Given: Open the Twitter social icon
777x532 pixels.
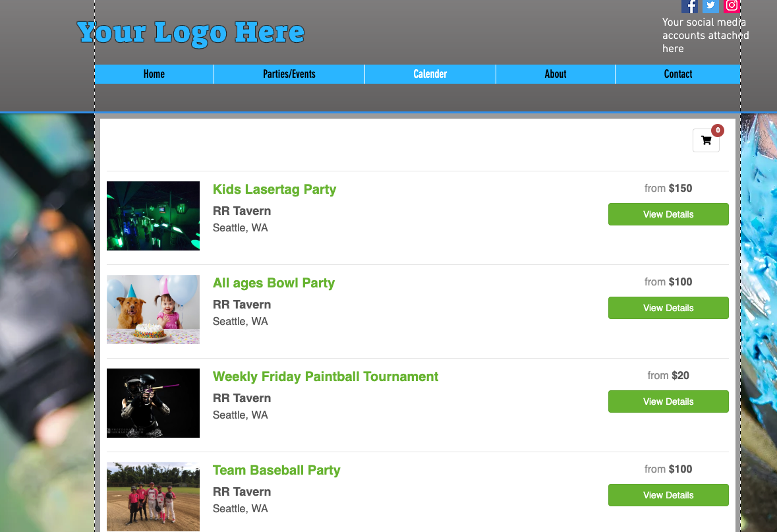Looking at the screenshot, I should point(710,6).
